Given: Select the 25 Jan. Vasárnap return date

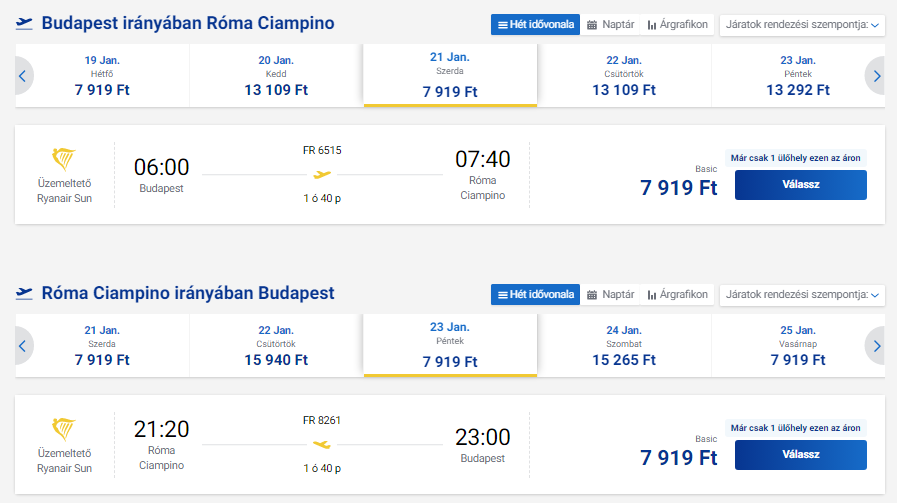Looking at the screenshot, I should point(797,345).
